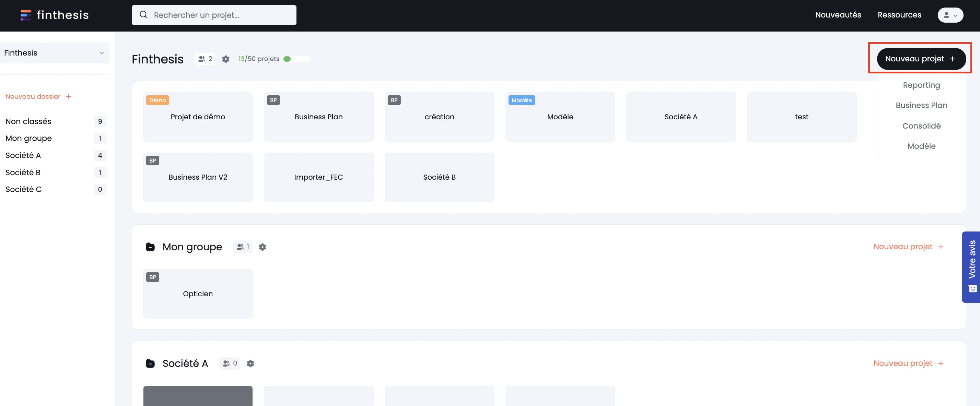Screen dimensions: 980x406
Task: Select Société C in the sidebar
Action: point(56,189)
